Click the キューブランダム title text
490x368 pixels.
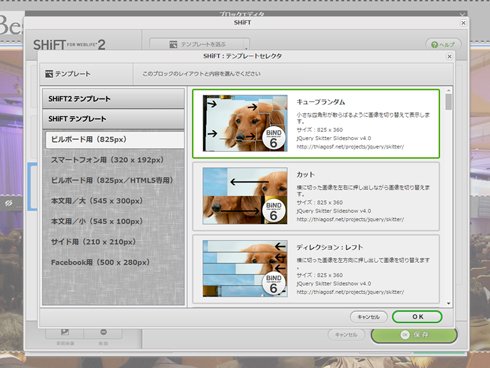click(x=321, y=102)
